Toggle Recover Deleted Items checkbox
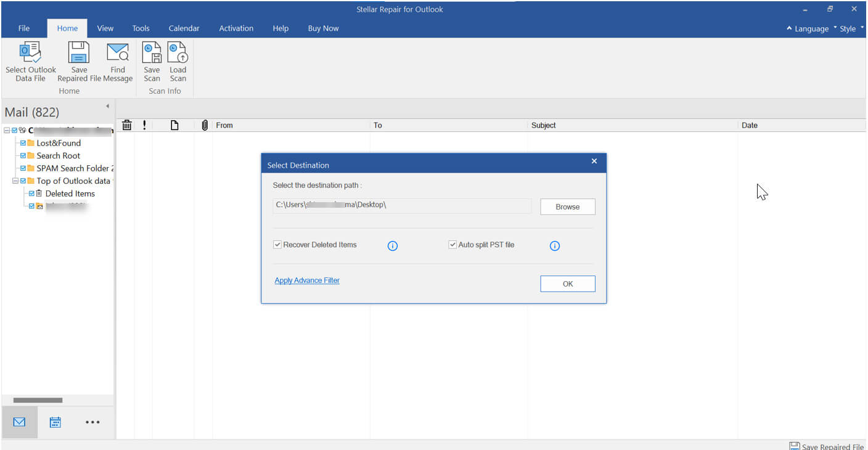 [277, 245]
